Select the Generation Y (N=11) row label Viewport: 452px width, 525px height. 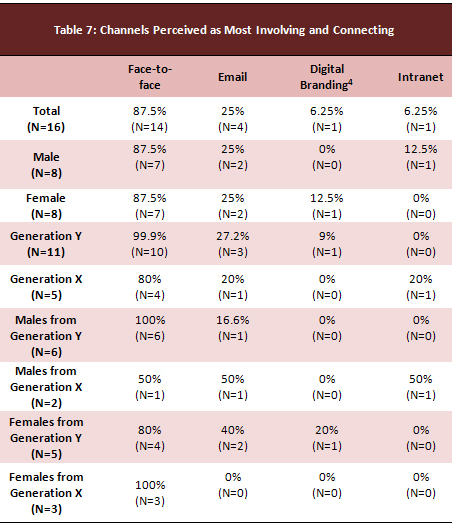coord(46,244)
